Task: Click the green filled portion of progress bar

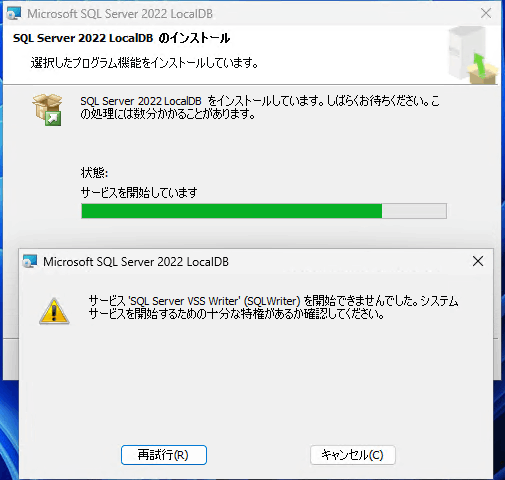Action: (x=232, y=211)
